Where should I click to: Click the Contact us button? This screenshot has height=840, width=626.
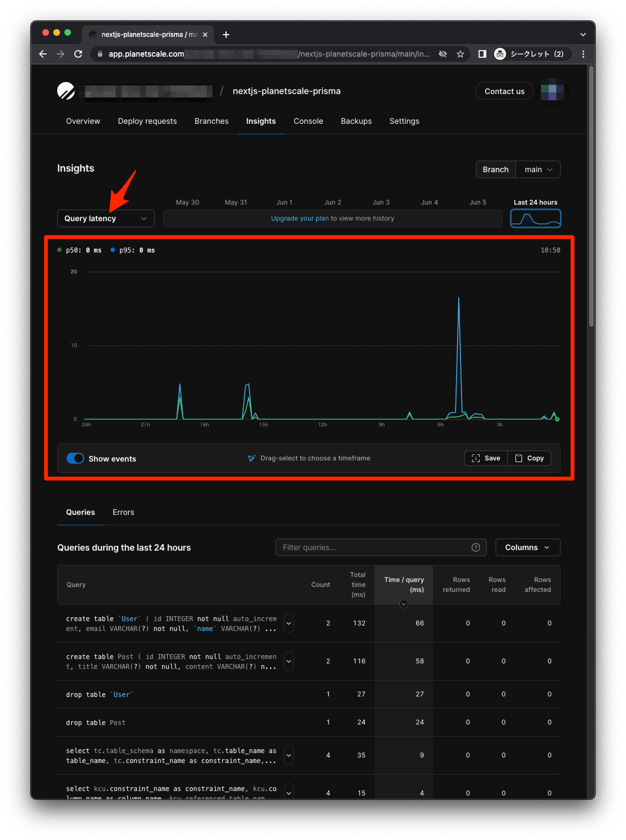click(x=504, y=91)
